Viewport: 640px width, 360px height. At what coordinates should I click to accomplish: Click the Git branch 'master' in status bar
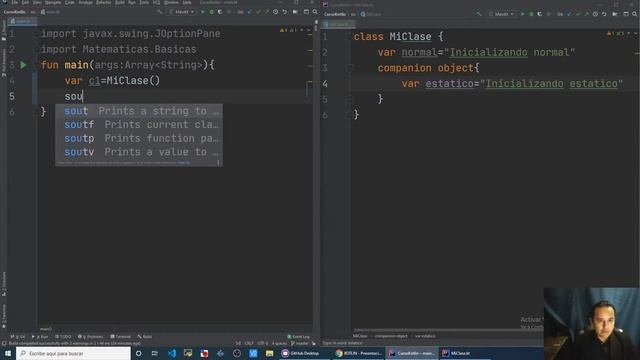coord(300,343)
